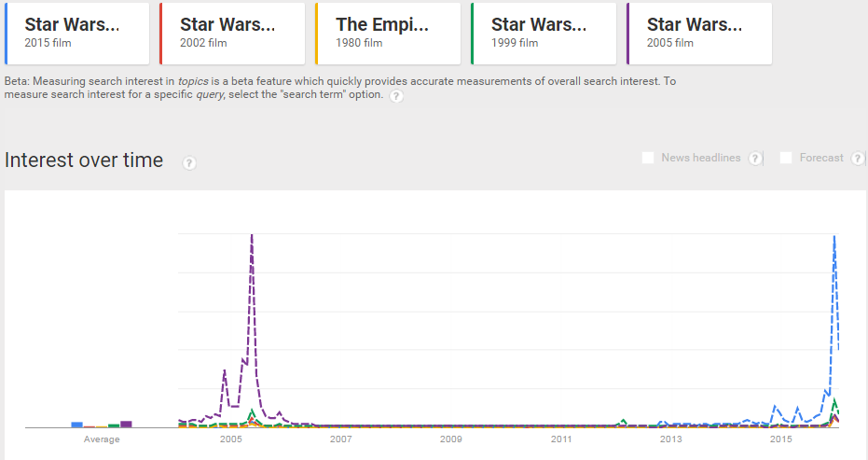
Task: Enable the News headlines checkbox
Action: pos(648,158)
